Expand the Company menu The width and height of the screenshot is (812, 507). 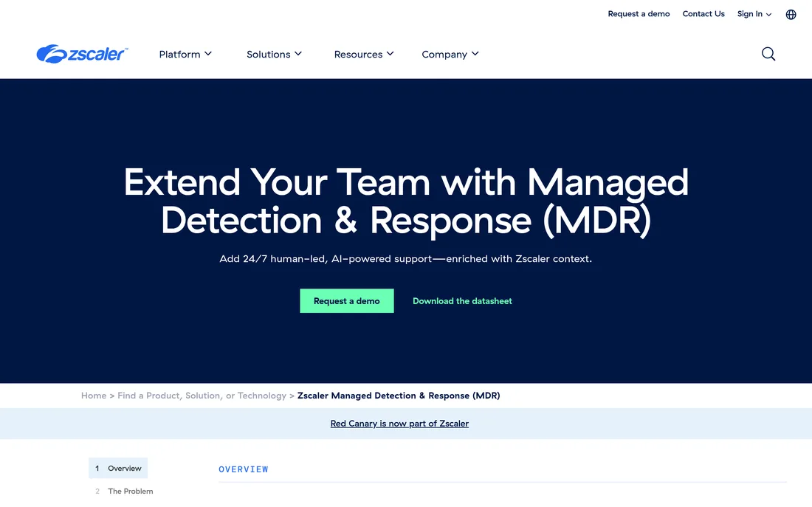(450, 54)
